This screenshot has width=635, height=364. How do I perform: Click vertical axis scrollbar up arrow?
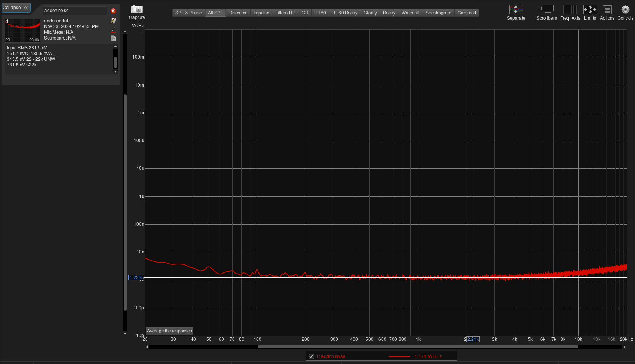(x=125, y=32)
